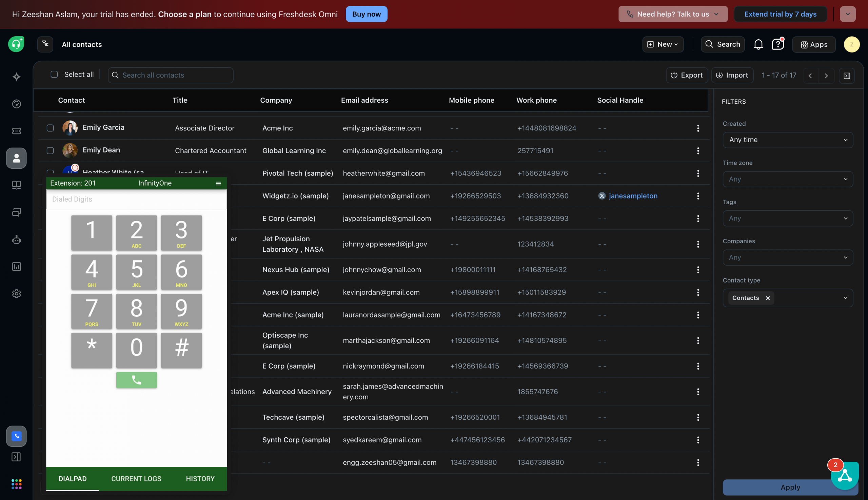Viewport: 868px width, 500px height.
Task: Open the phone widget sidebar icon
Action: [16, 436]
